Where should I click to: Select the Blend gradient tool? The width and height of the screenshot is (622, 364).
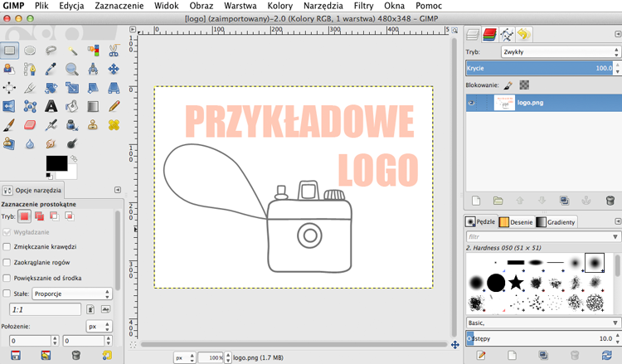[93, 106]
